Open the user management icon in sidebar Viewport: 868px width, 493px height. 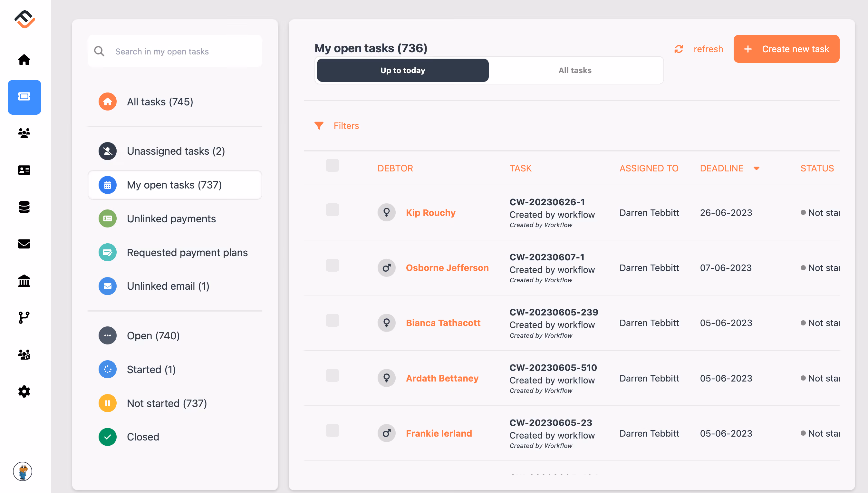[x=24, y=354]
